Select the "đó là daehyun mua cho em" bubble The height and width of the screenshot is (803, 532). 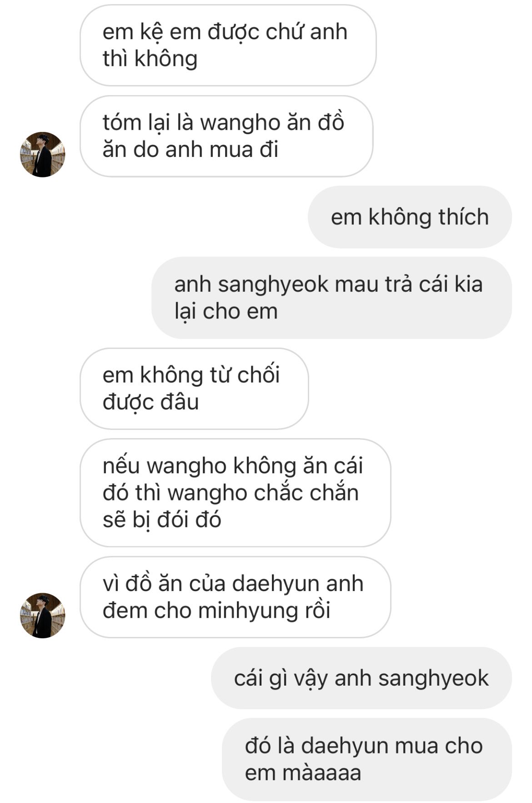[x=367, y=759]
